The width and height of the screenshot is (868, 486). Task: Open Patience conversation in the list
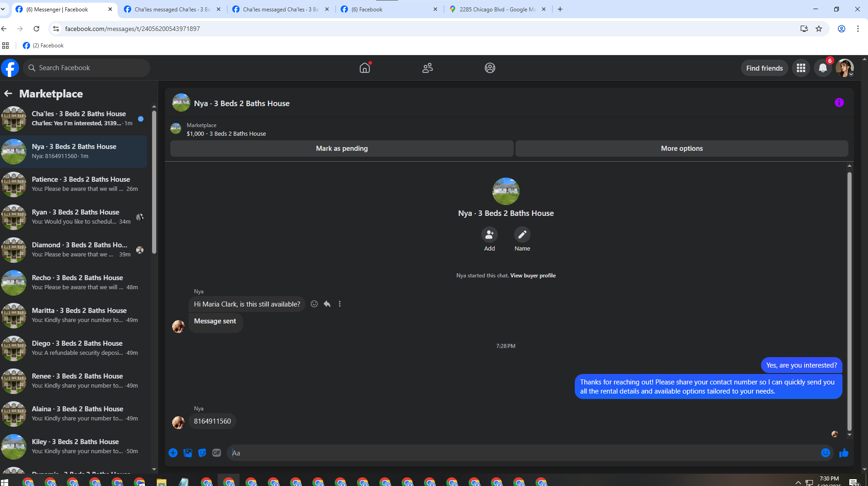74,184
